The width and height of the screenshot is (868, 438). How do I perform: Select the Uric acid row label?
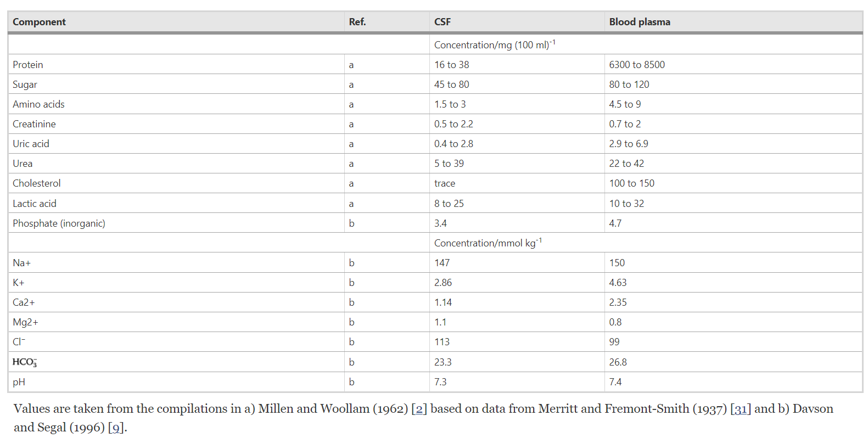pyautogui.click(x=31, y=144)
